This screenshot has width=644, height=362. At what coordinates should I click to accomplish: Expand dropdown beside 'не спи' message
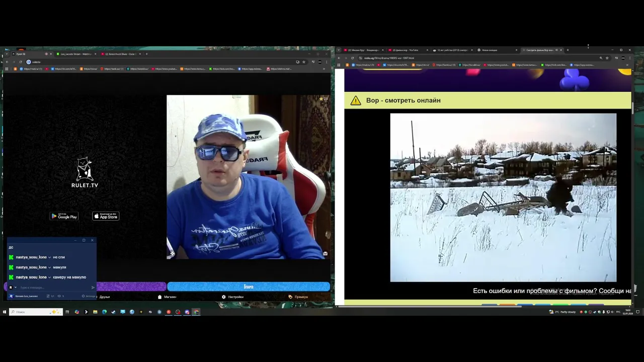tap(49, 257)
